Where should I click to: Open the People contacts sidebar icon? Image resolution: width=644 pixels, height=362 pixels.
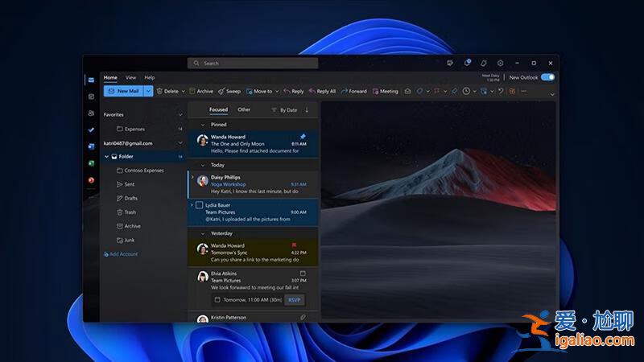tap(91, 113)
